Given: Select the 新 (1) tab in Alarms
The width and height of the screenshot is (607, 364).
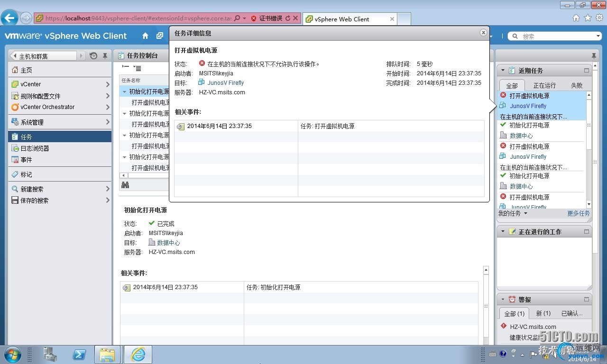Looking at the screenshot, I should pos(543,313).
